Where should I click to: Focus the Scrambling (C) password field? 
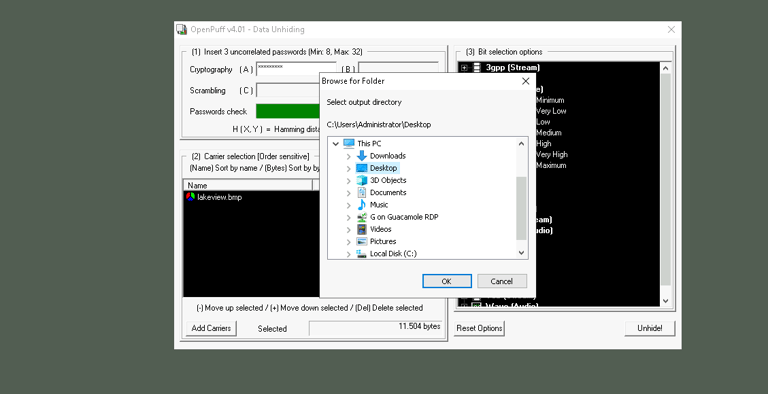(x=288, y=90)
